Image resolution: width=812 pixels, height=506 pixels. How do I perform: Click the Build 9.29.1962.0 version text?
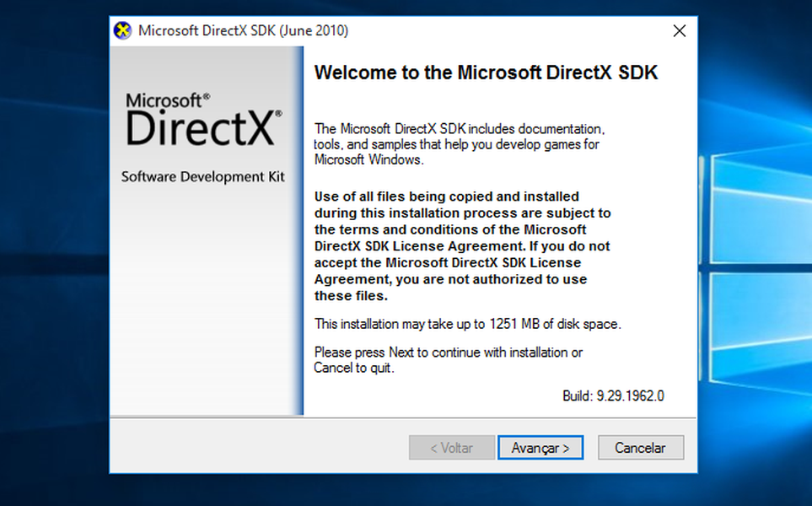613,396
